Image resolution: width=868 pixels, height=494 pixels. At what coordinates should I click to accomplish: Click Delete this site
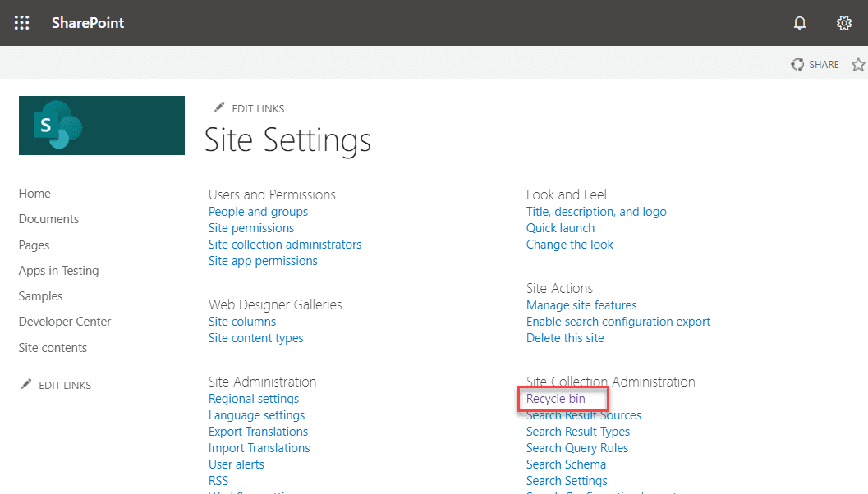pos(565,337)
